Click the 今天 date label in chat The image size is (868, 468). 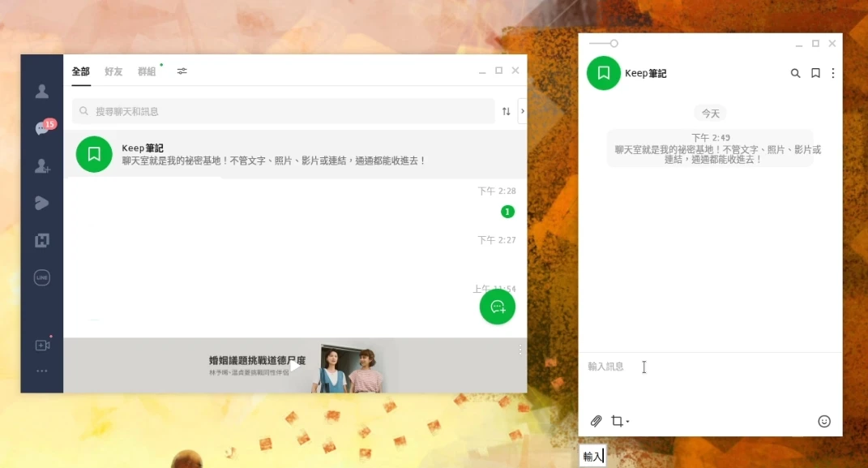point(711,114)
